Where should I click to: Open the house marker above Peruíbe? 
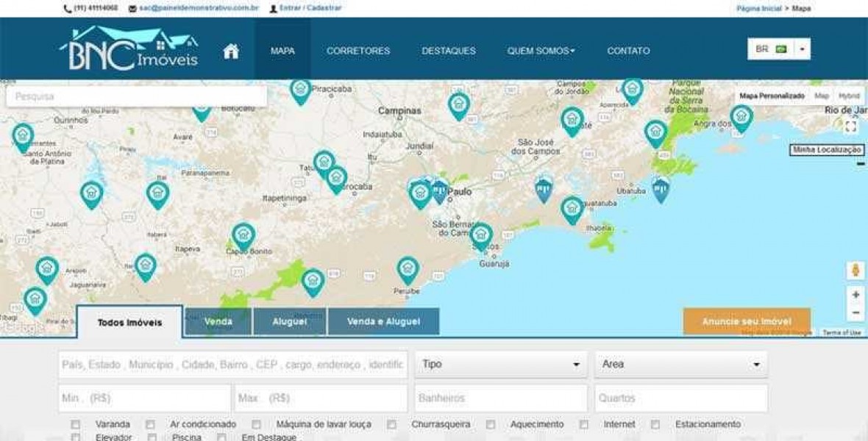408,270
